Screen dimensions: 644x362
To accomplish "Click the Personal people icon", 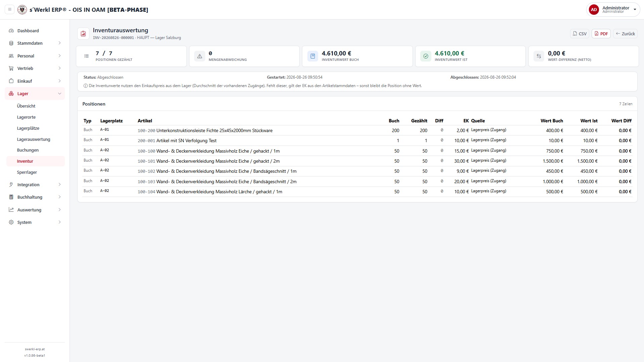I will point(11,56).
